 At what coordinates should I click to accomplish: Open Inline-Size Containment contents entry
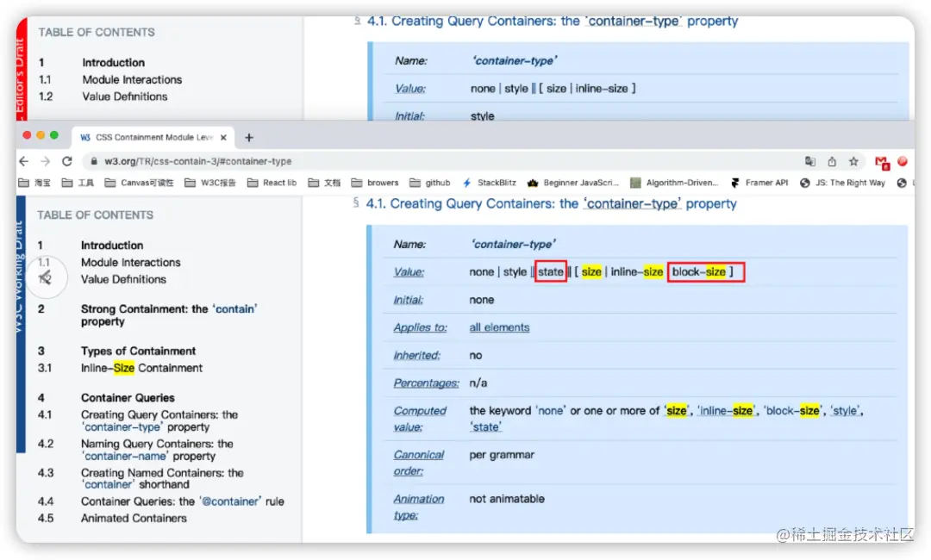141,368
